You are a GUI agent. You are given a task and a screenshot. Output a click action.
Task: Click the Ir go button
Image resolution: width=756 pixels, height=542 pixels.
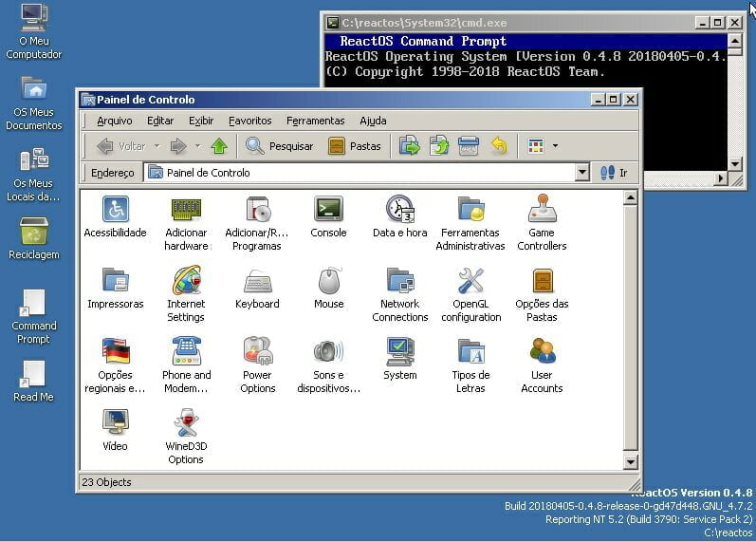coord(614,173)
